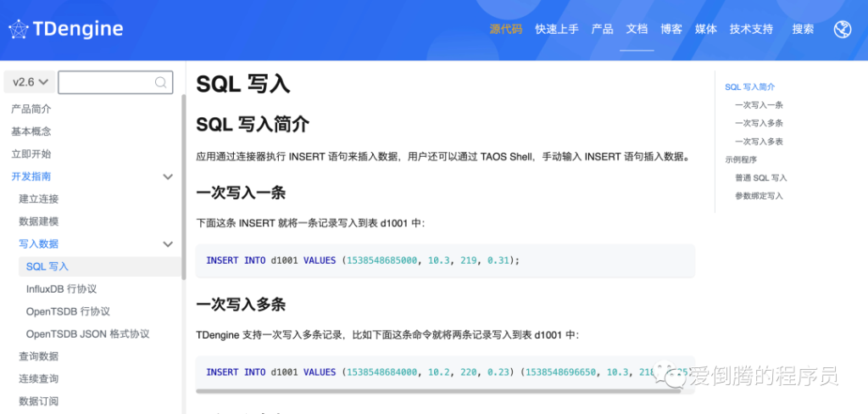Open 建立连接 in the sidebar
The image size is (868, 414).
[39, 199]
